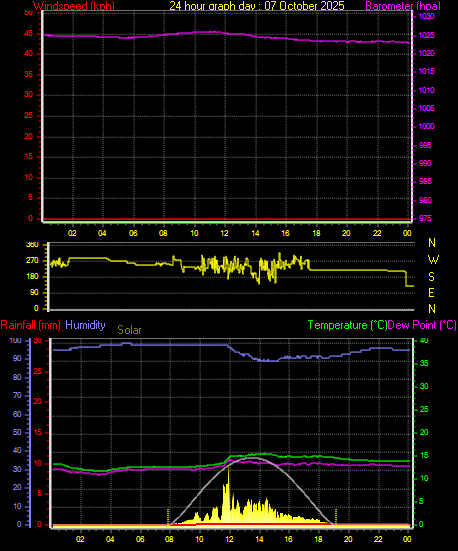Click the windspeed axis value 35
The width and height of the screenshot is (458, 551).
click(x=28, y=74)
